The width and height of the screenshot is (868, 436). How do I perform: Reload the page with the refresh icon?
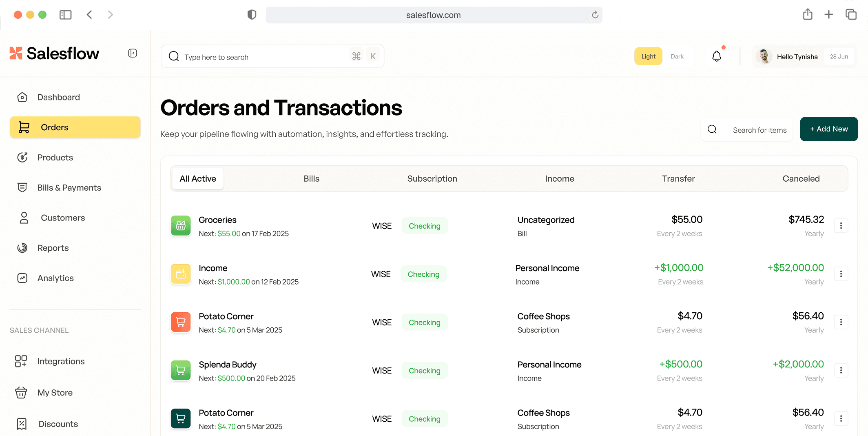(595, 15)
